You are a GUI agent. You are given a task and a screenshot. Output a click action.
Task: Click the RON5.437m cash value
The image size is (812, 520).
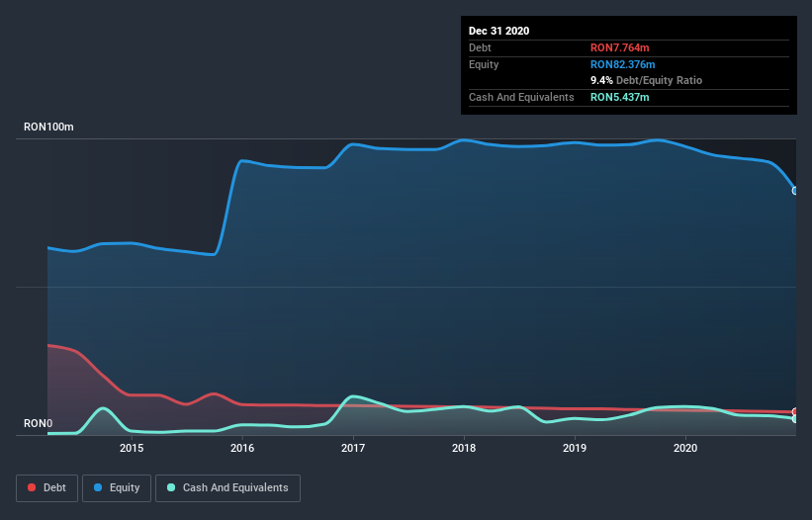tap(619, 97)
